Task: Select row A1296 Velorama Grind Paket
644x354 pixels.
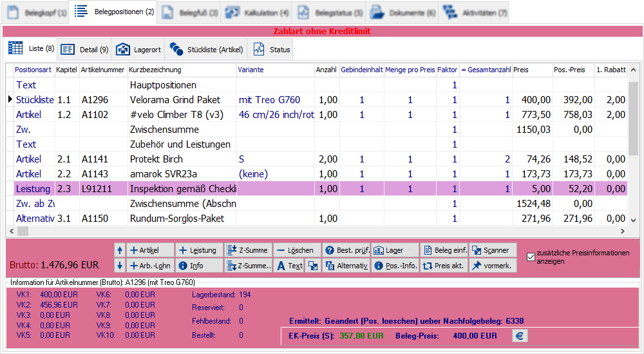Action: click(x=316, y=100)
